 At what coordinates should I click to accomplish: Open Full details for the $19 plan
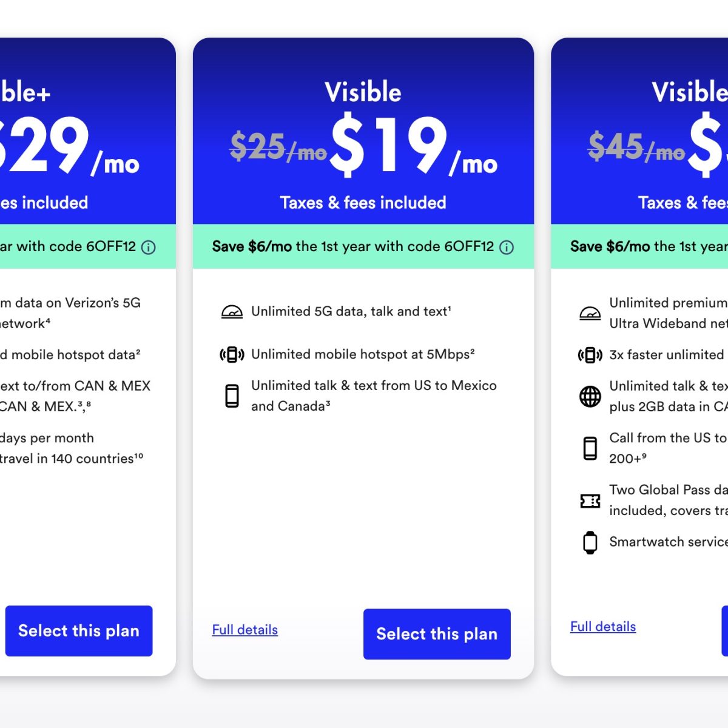coord(245,630)
